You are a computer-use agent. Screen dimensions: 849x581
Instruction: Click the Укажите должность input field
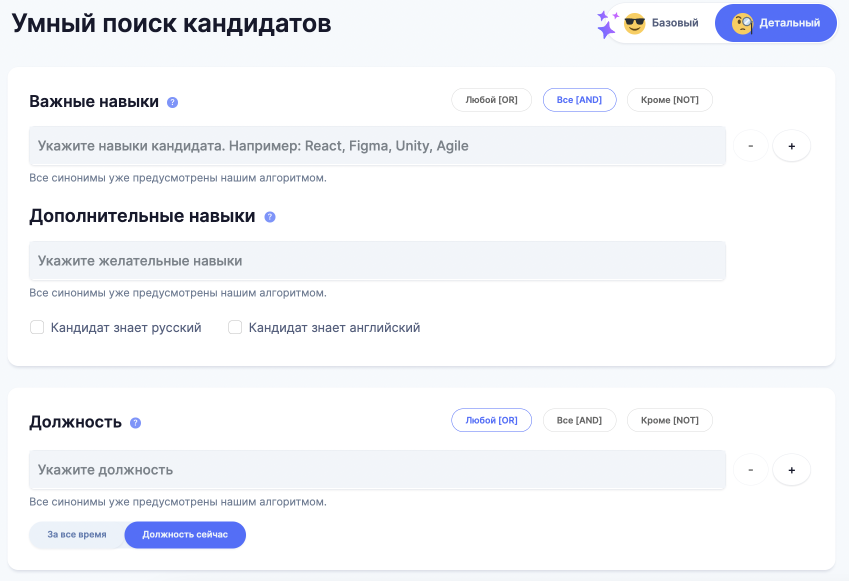point(377,470)
